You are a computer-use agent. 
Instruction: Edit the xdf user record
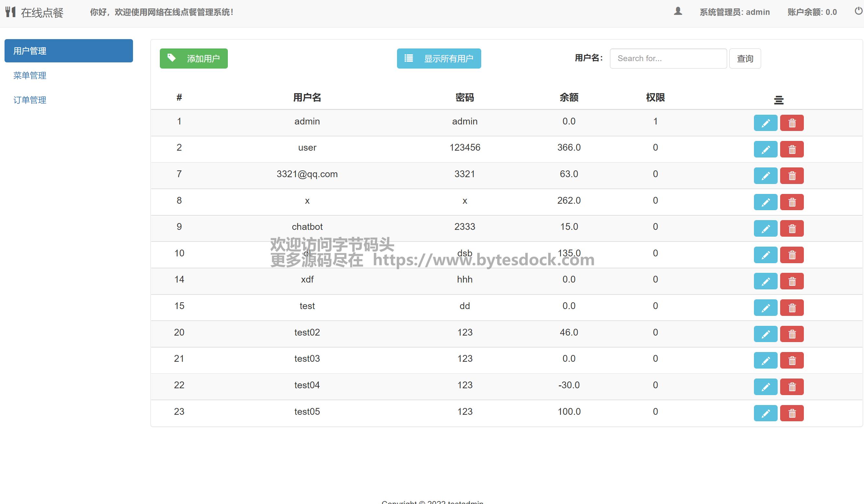(765, 281)
